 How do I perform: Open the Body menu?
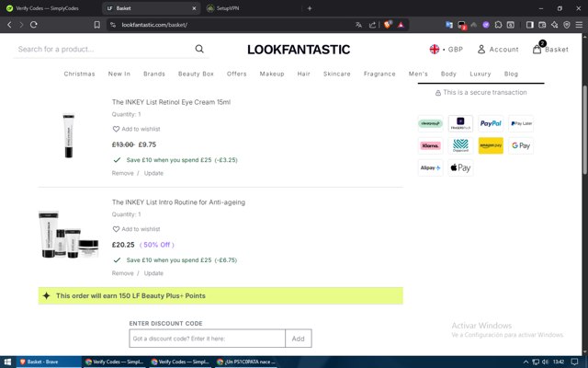coord(448,74)
